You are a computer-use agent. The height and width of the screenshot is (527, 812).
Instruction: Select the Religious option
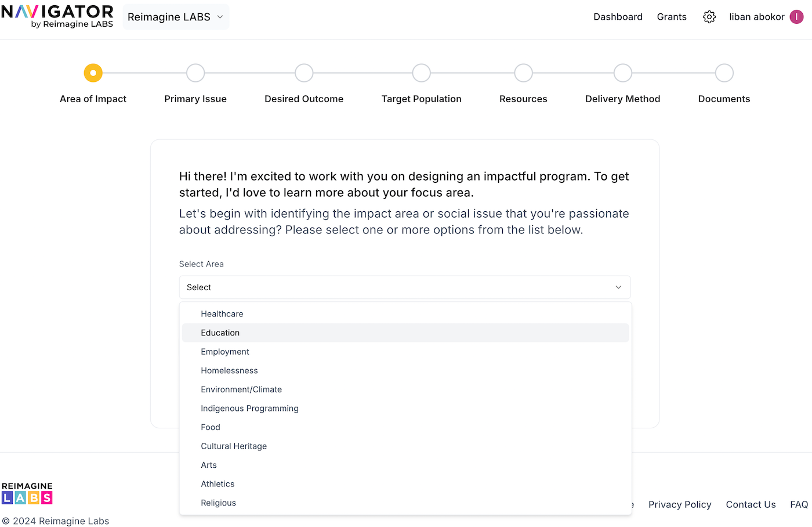tap(405, 503)
